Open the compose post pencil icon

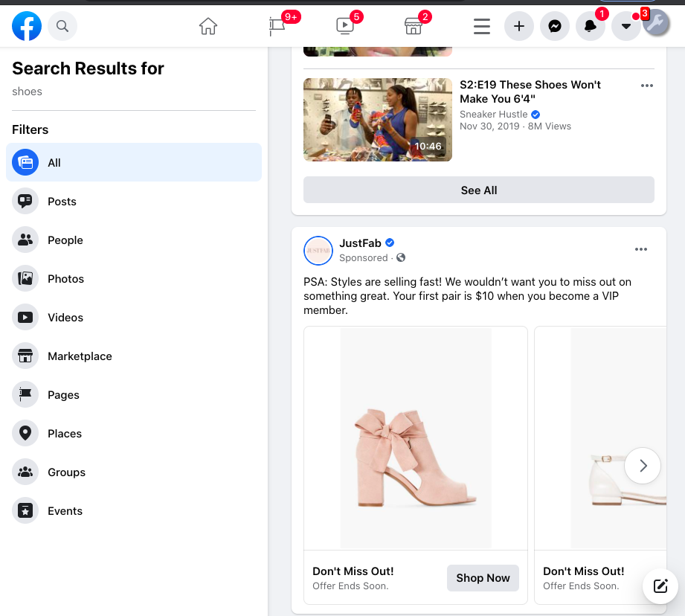660,586
